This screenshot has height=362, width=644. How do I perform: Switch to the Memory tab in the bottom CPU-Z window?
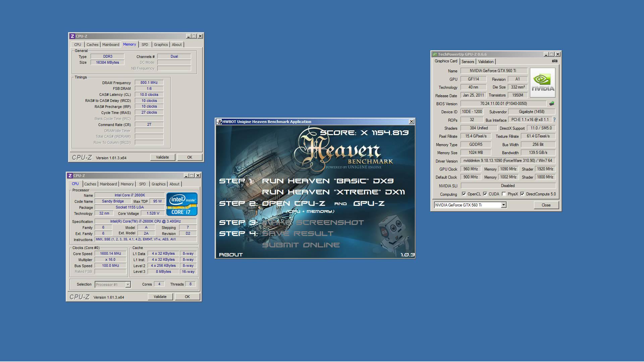tap(127, 184)
